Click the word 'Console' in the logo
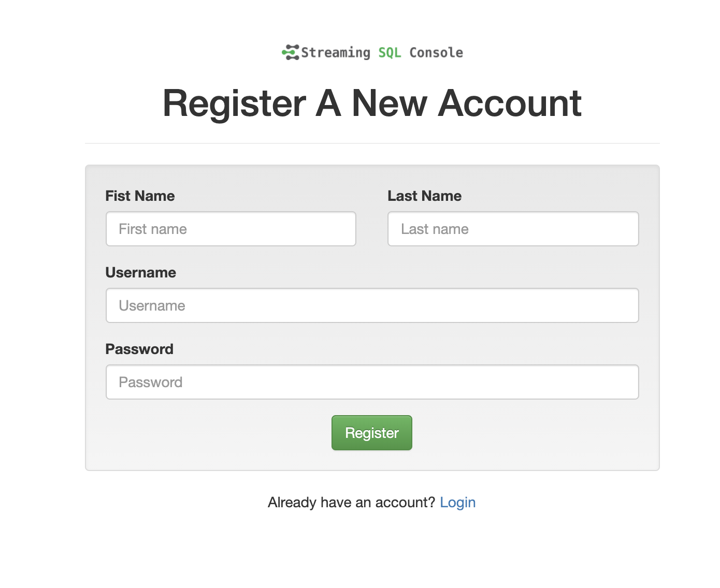The height and width of the screenshot is (588, 720). click(x=436, y=53)
